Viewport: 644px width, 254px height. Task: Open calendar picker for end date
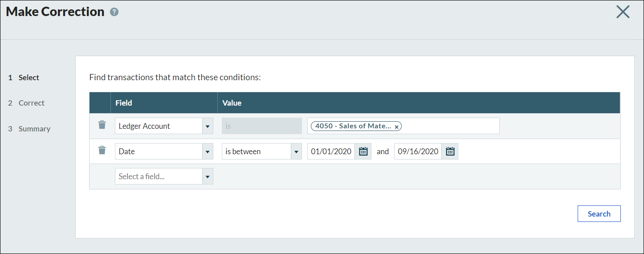[x=450, y=152]
